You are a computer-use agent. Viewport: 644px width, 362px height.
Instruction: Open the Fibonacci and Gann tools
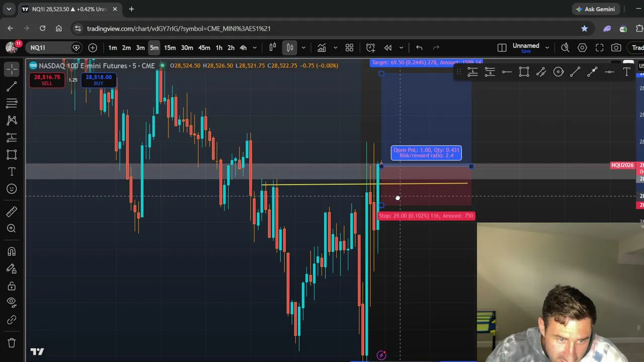point(12,103)
